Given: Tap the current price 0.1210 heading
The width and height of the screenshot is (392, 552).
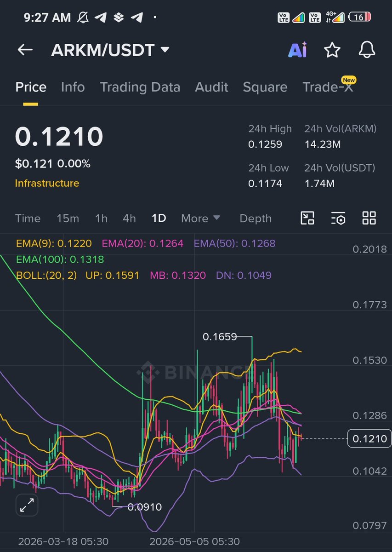Looking at the screenshot, I should 59,137.
